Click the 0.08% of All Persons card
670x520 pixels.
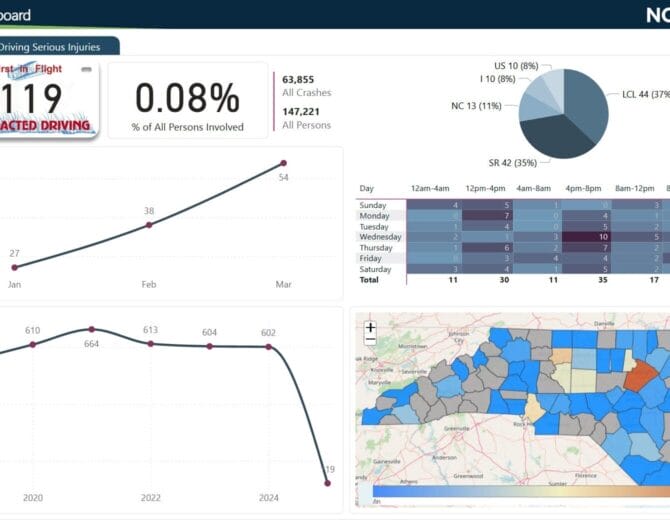(x=187, y=103)
